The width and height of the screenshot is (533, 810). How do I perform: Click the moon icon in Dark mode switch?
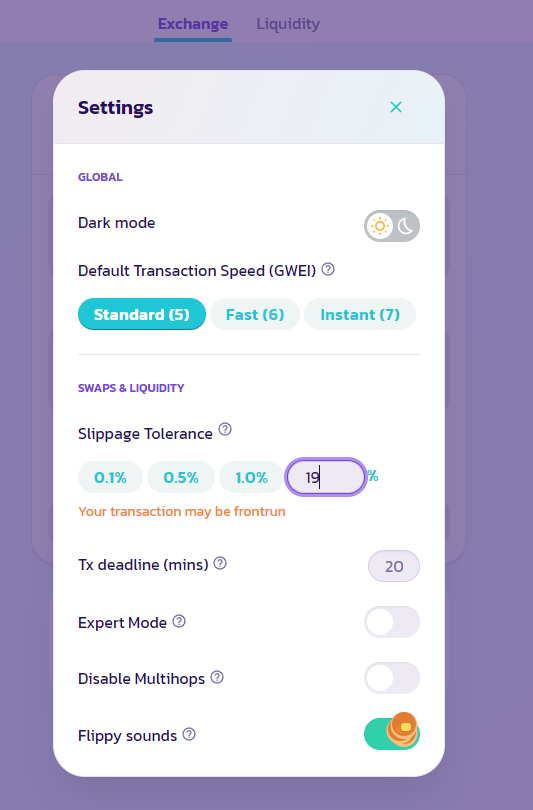click(x=406, y=226)
